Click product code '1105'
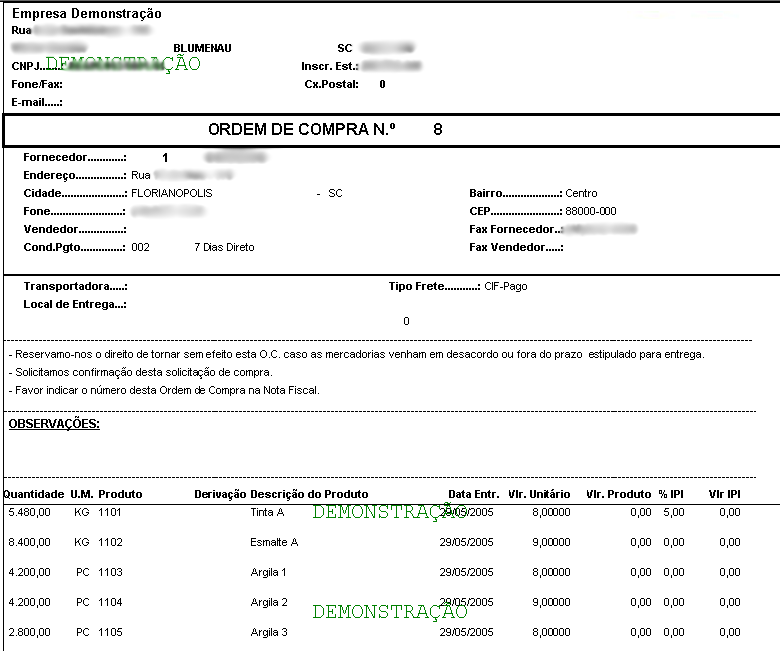Screen dimensions: 780x651 (x=110, y=632)
